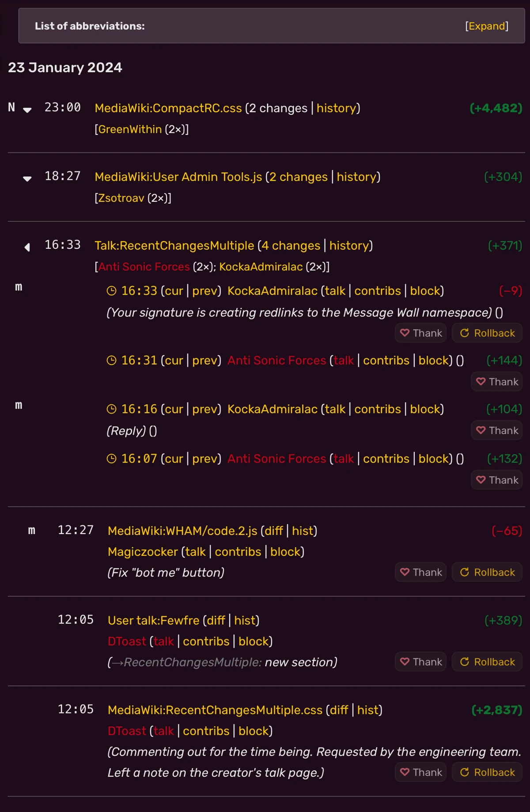530x812 pixels.
Task: Expand the Talk:RecentChangesMultiple group triangle
Action: click(x=27, y=247)
